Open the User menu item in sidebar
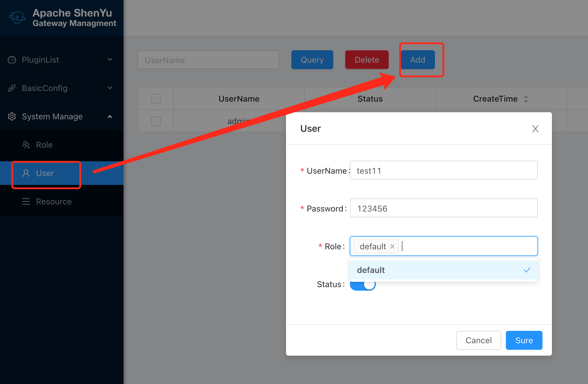Viewport: 588px width, 384px height. 45,173
